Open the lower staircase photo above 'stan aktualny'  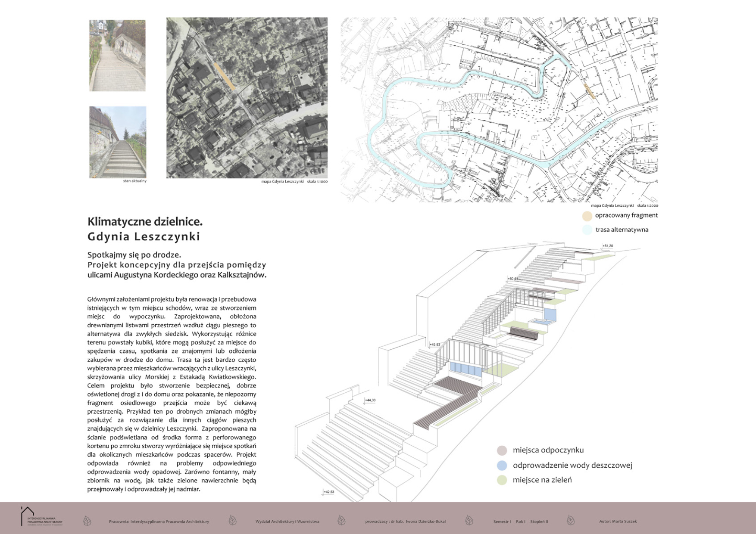(x=118, y=142)
